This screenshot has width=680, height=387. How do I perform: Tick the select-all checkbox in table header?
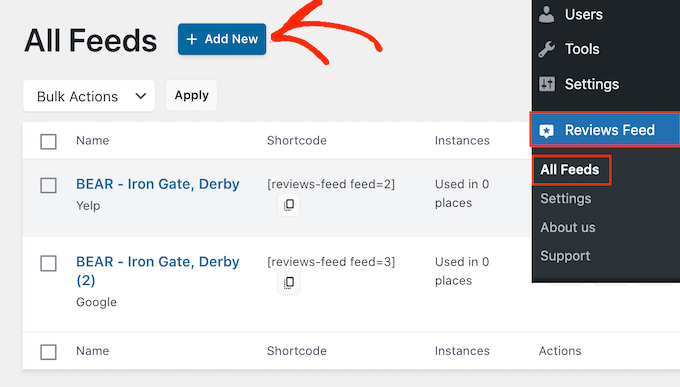point(48,141)
